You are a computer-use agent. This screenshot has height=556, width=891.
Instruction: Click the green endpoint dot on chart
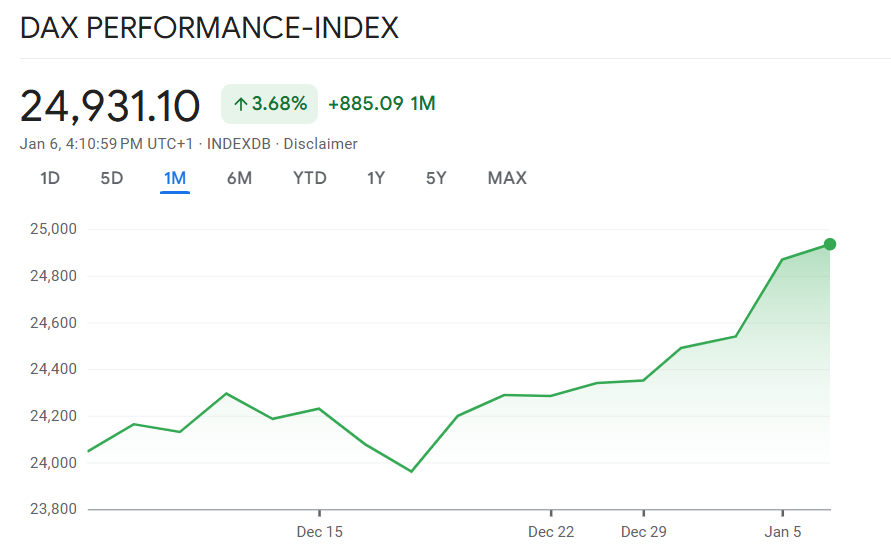point(829,244)
